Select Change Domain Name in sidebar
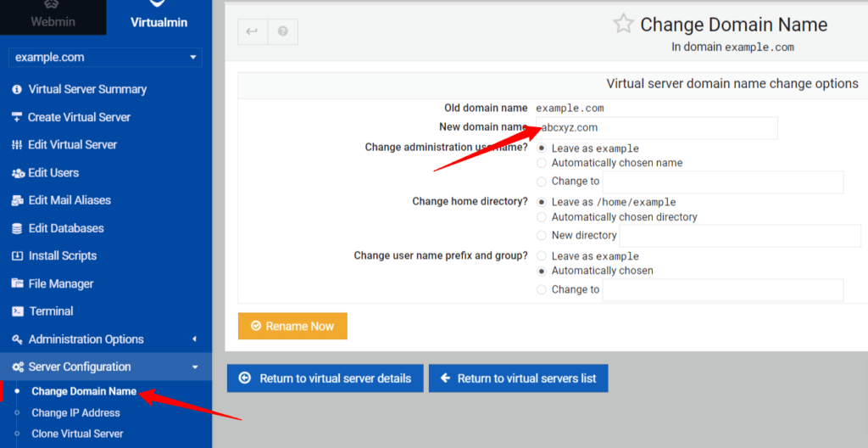This screenshot has width=868, height=448. 84,391
